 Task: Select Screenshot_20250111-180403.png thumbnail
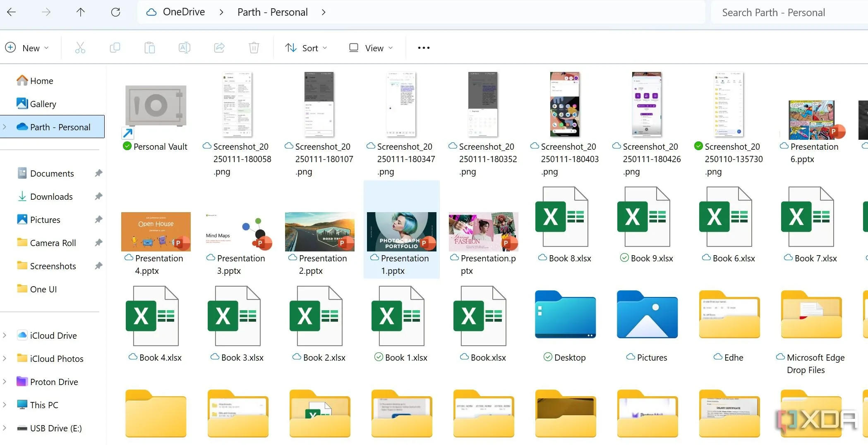(565, 104)
